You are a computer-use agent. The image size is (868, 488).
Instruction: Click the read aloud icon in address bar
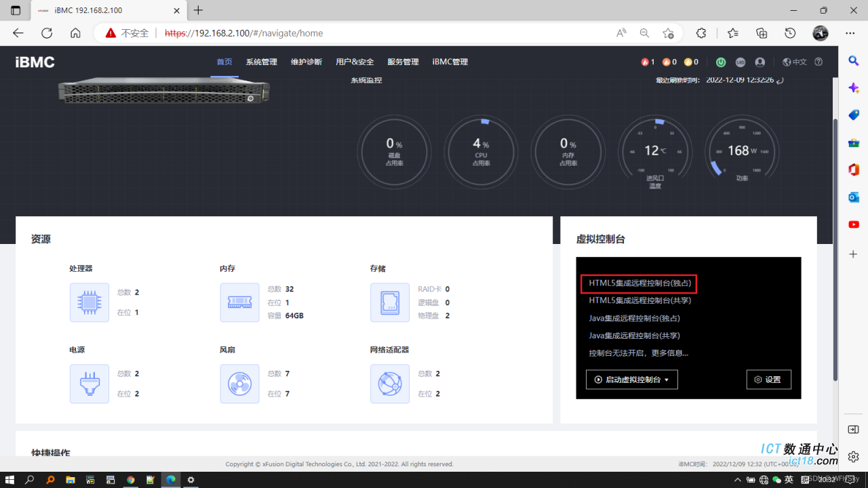point(621,33)
